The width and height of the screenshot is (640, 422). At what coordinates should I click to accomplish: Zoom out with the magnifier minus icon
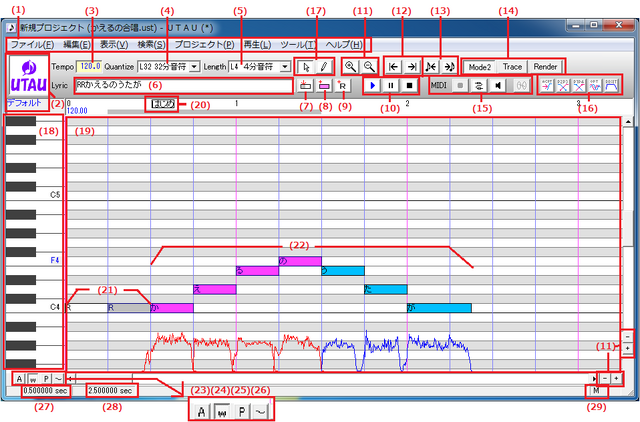click(369, 67)
